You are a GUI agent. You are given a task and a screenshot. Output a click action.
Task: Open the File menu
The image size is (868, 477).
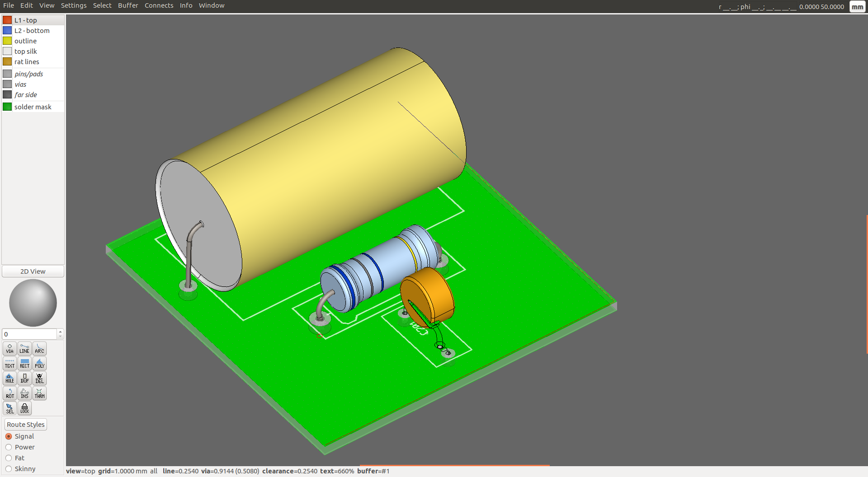(9, 5)
